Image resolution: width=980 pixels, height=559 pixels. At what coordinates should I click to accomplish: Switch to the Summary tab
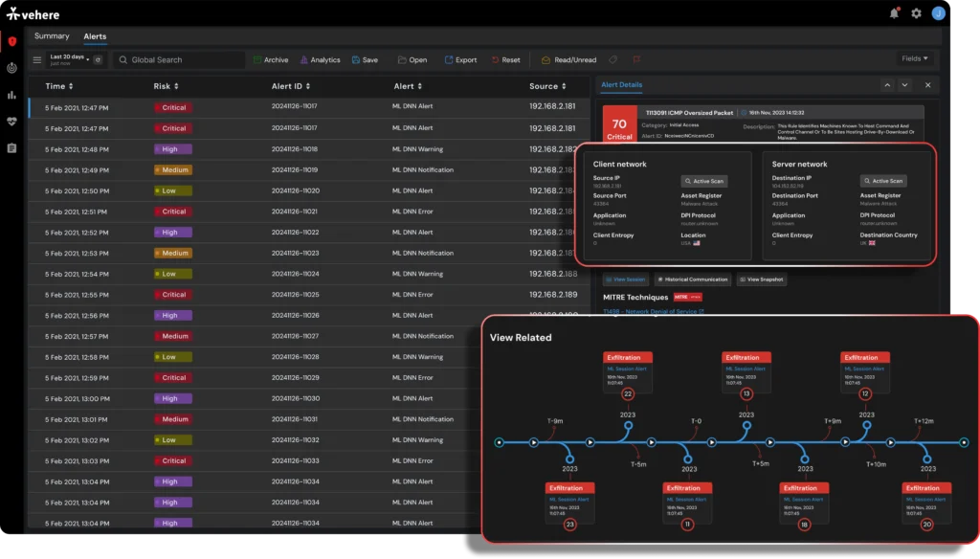pyautogui.click(x=52, y=35)
